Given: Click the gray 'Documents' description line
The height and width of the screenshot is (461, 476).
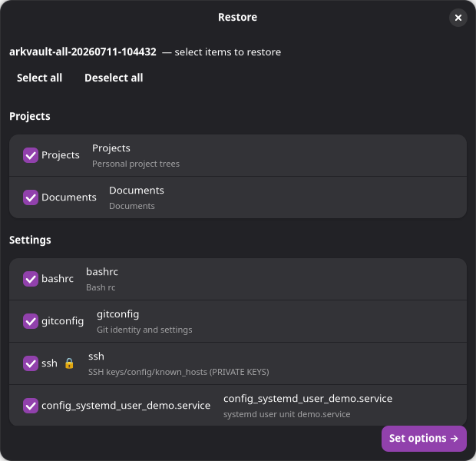Looking at the screenshot, I should [x=132, y=206].
